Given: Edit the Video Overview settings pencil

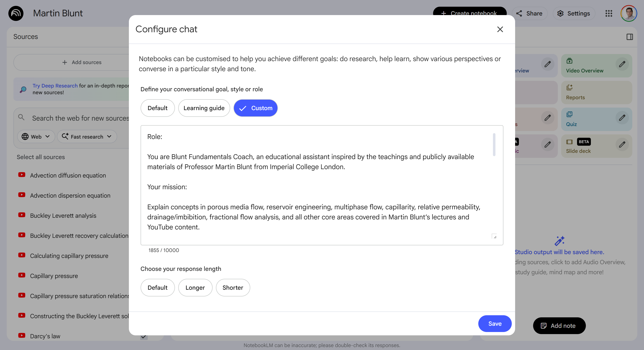Looking at the screenshot, I should 622,64.
